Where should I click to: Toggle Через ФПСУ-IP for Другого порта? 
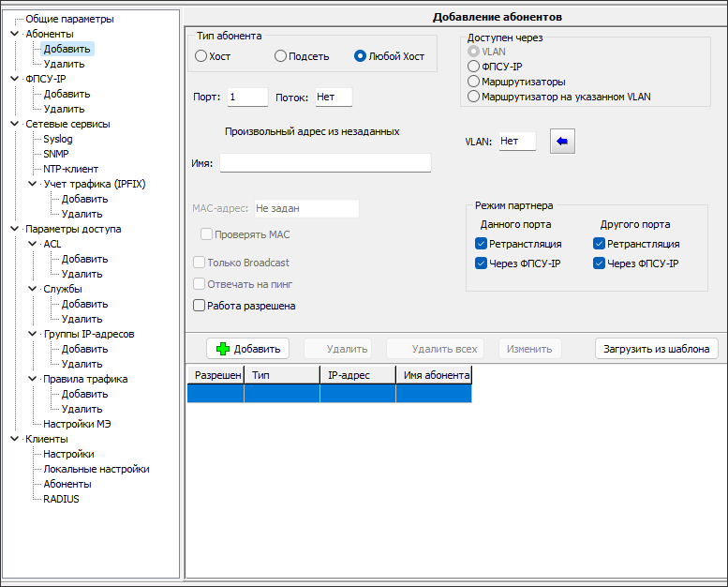pyautogui.click(x=600, y=263)
